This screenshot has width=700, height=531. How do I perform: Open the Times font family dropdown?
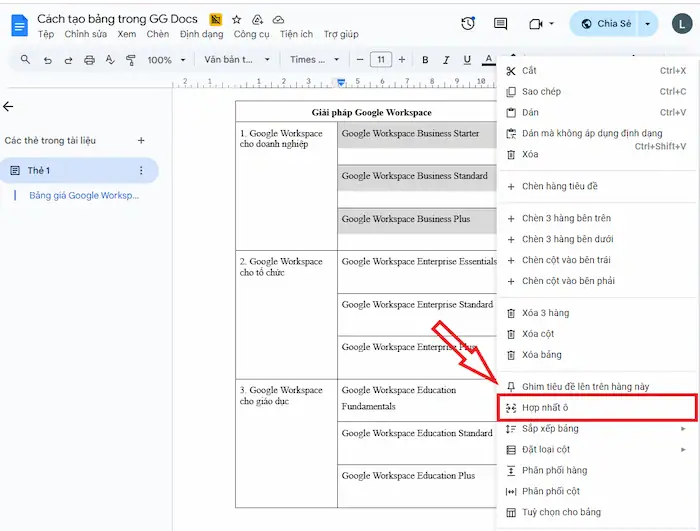coord(308,60)
